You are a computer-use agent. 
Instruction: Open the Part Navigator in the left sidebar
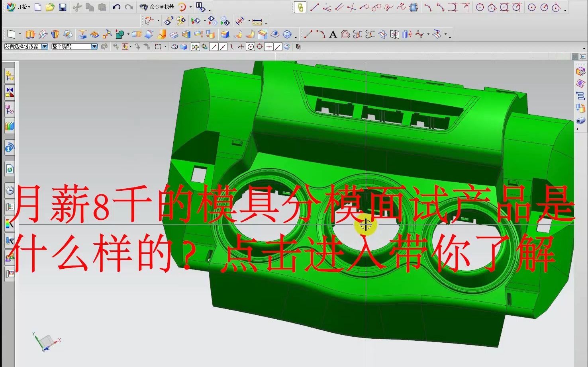10,110
